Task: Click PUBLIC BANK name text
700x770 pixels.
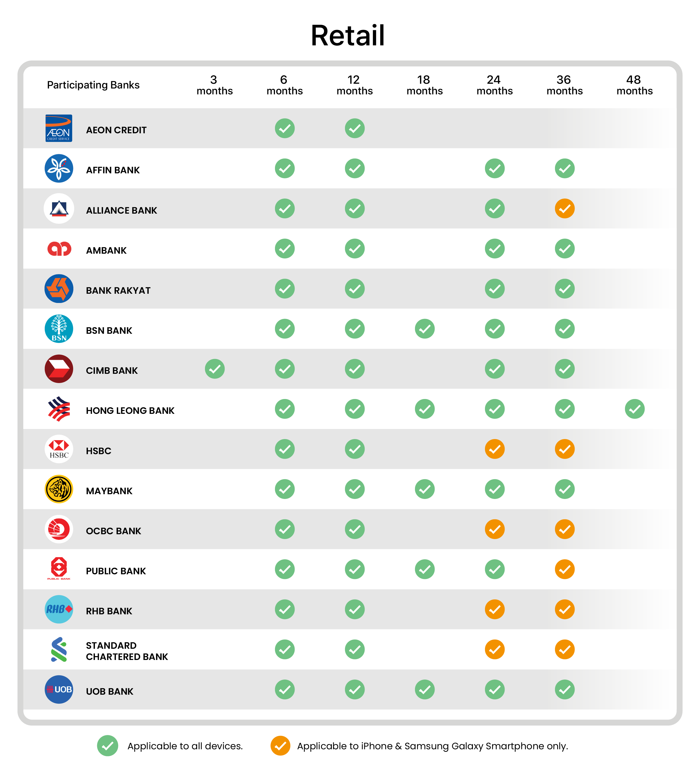Action: tap(116, 571)
